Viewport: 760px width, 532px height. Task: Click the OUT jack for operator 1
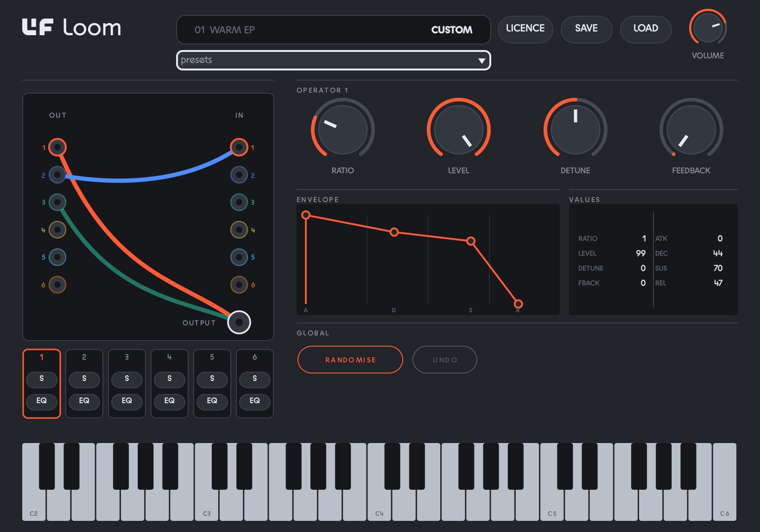pos(58,147)
